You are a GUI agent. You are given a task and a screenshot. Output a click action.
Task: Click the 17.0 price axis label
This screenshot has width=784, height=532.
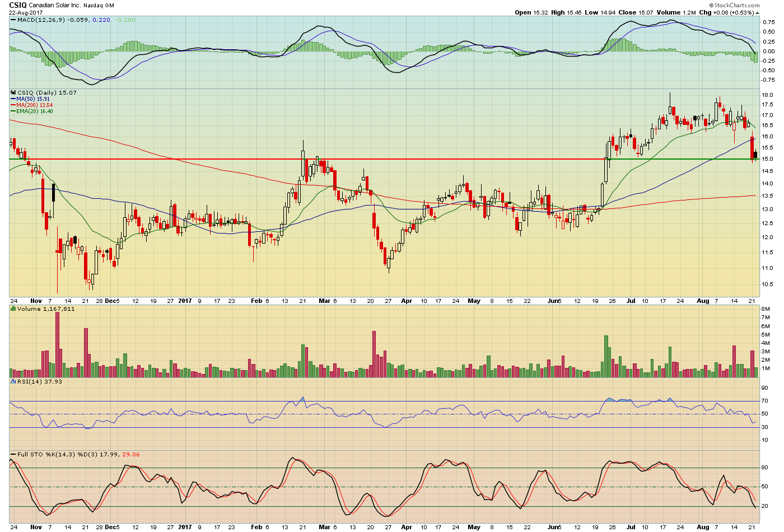[x=767, y=115]
